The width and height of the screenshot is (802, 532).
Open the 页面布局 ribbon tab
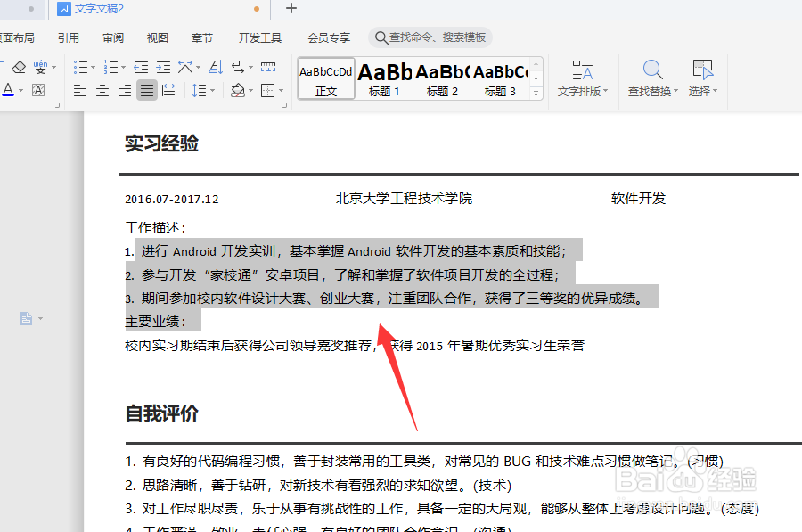[x=17, y=37]
